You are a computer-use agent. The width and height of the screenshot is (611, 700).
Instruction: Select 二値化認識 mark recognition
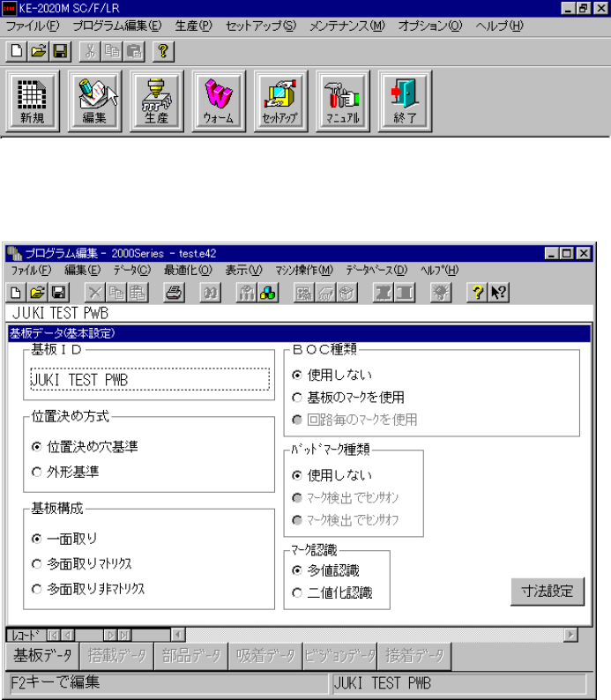click(x=332, y=592)
